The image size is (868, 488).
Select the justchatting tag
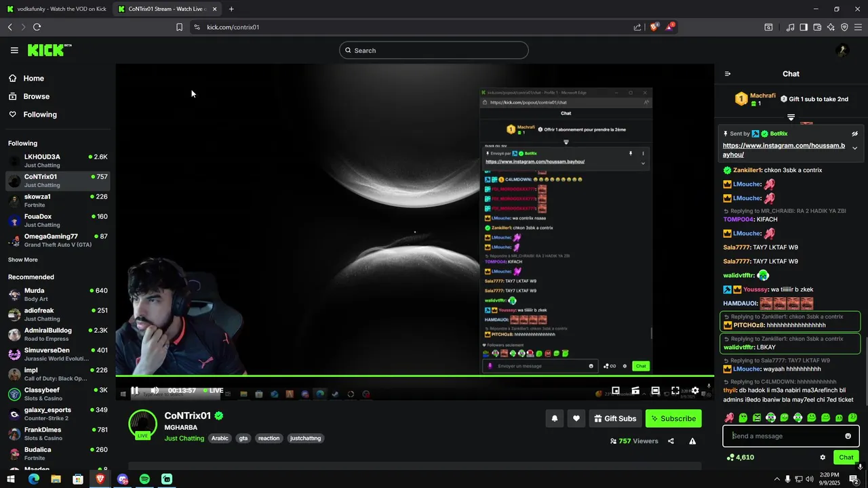coord(305,439)
